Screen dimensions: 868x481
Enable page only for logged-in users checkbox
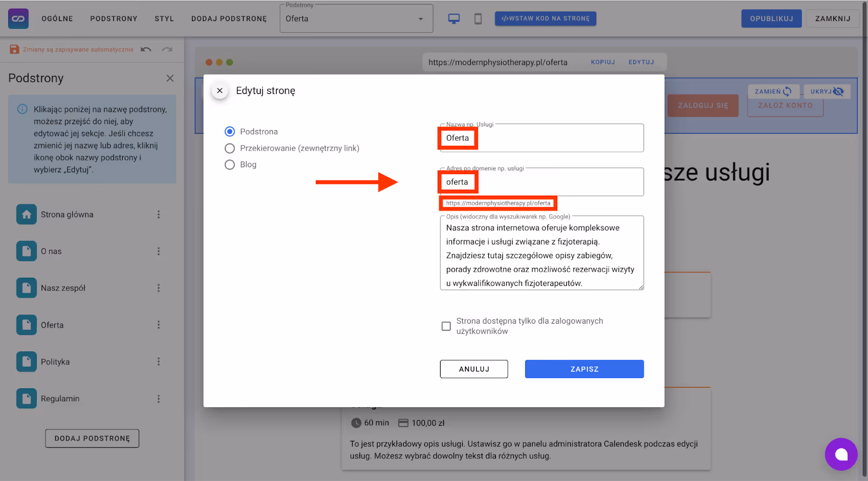pyautogui.click(x=446, y=326)
